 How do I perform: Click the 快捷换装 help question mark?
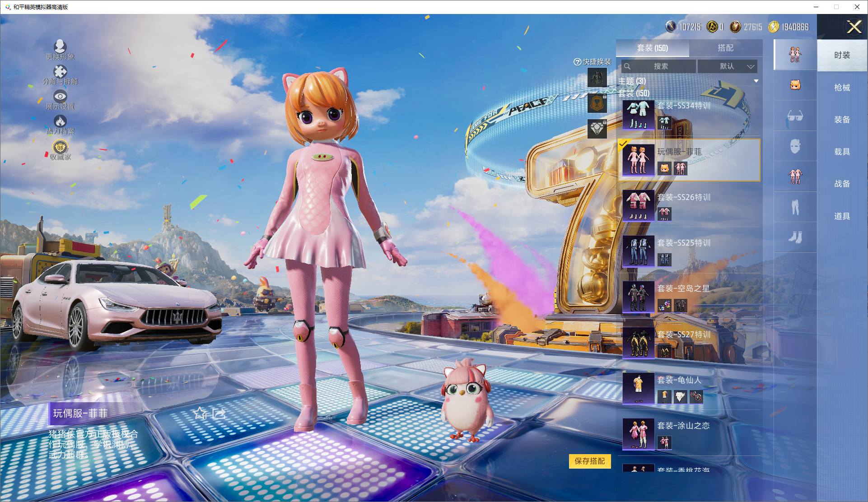click(x=577, y=62)
